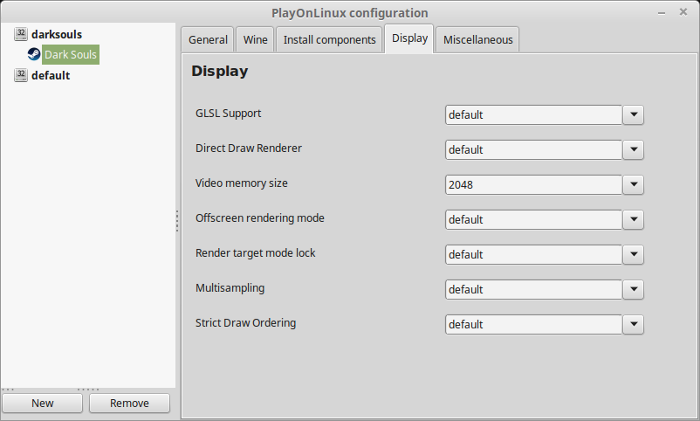Click the Multisampling label
Viewport: 700px width, 421px height.
(x=230, y=288)
